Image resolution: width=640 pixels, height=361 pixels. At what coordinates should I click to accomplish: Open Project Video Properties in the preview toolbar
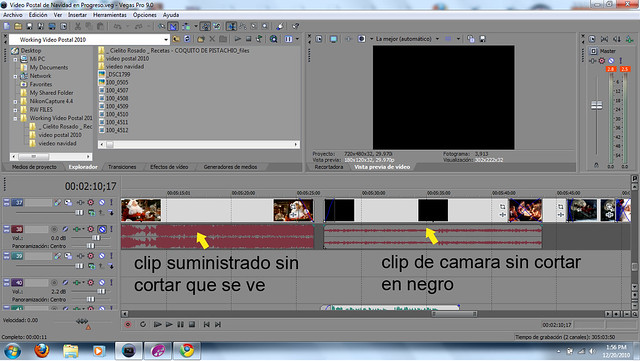click(x=319, y=39)
